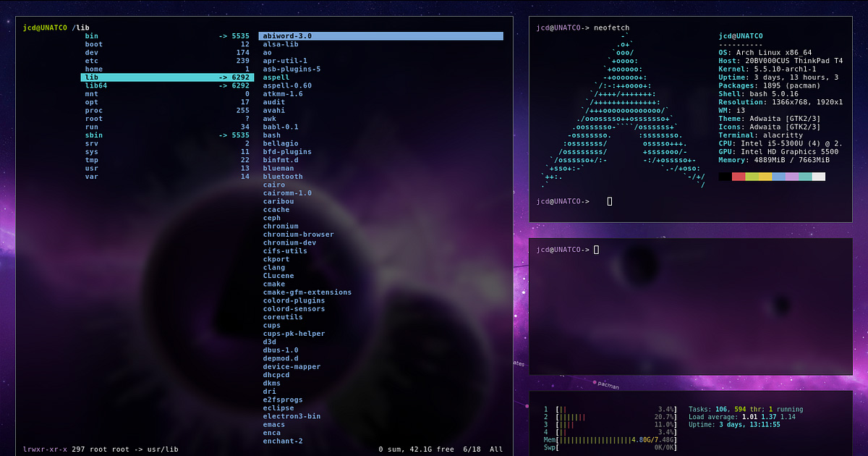The image size is (868, 456).
Task: Choose the aspell-0.60 entry
Action: tap(287, 85)
